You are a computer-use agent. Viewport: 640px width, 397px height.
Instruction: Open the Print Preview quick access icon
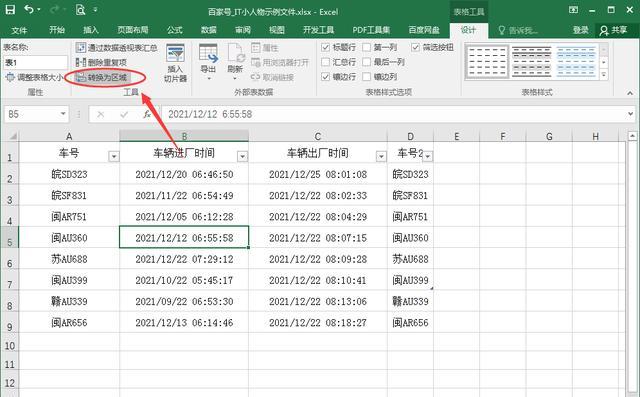pyautogui.click(x=80, y=9)
